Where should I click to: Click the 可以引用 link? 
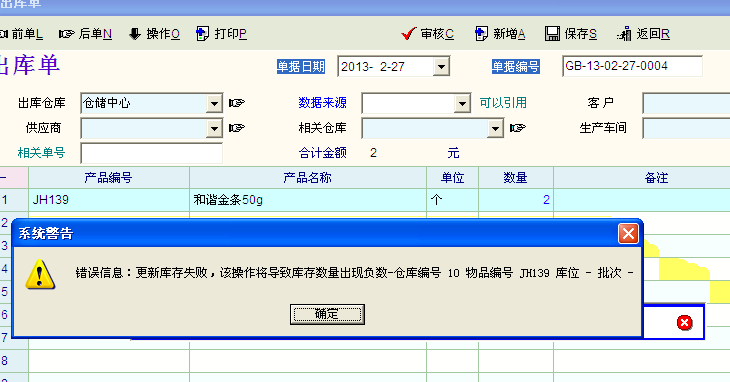point(503,103)
